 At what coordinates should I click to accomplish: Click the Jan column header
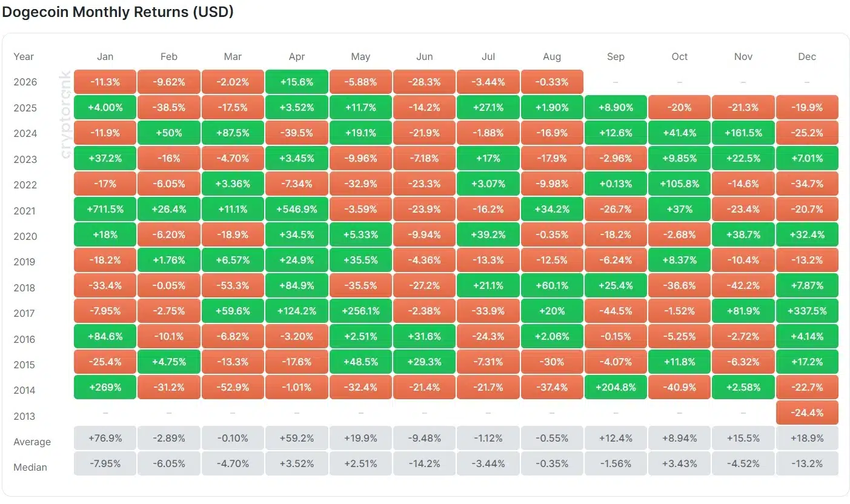coord(105,56)
